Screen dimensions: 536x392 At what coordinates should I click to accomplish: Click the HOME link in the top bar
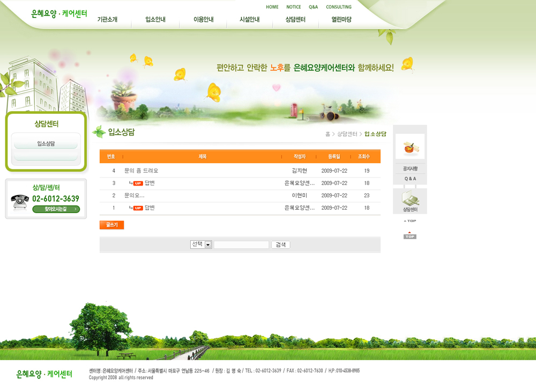coord(272,7)
